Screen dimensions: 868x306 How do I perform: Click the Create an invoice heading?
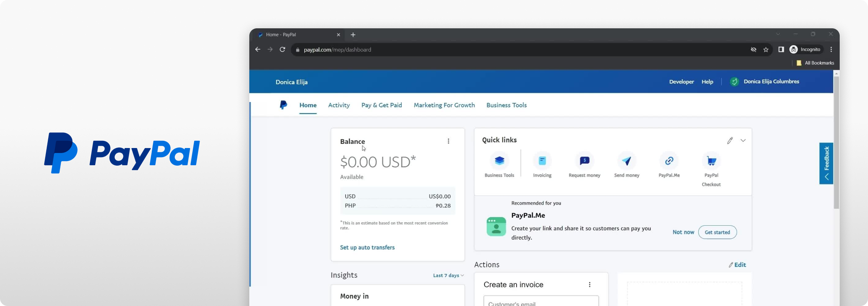[514, 285]
